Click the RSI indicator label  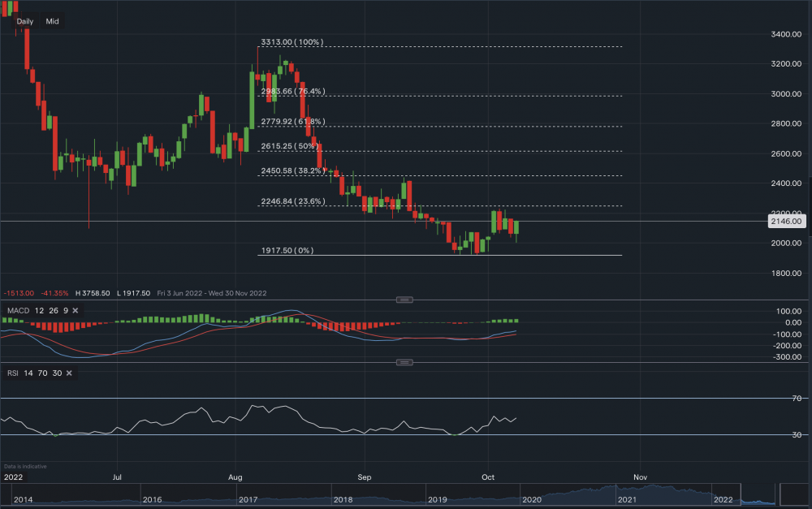point(13,373)
